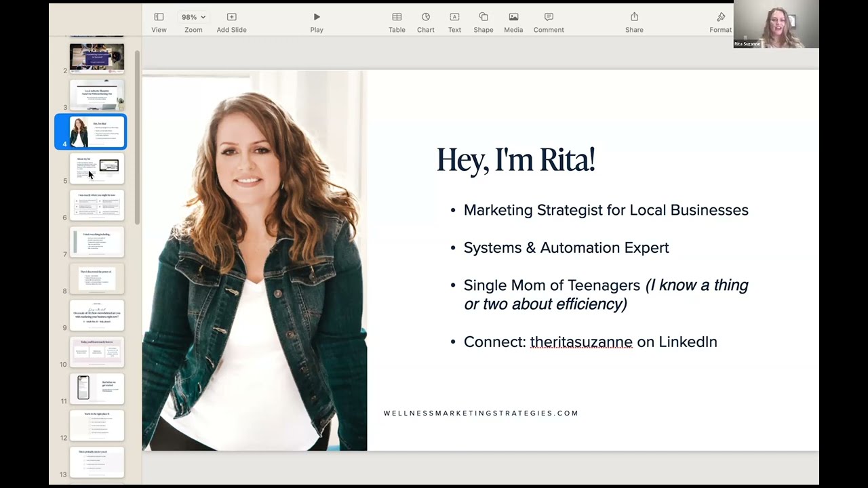868x488 pixels.
Task: Select slide 7 thumbnail
Action: pos(97,241)
